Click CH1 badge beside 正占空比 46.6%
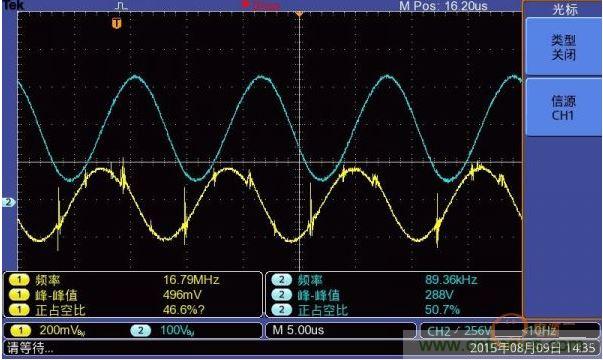This screenshot has height=360, width=603. click(19, 310)
